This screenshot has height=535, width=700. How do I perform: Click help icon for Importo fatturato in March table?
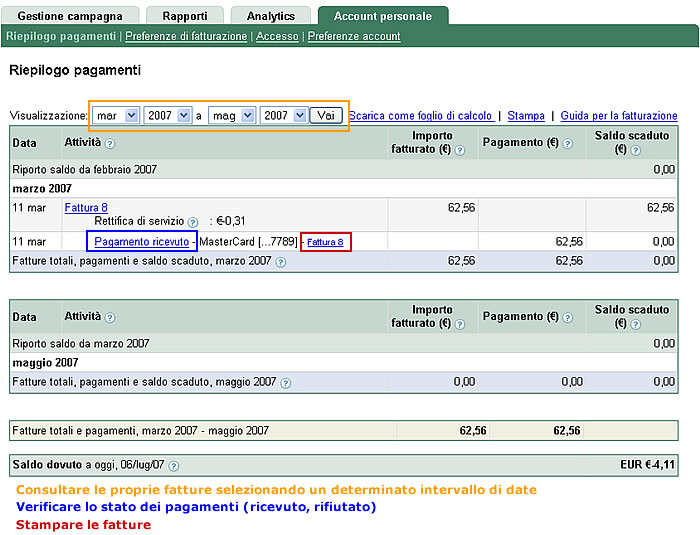click(460, 151)
